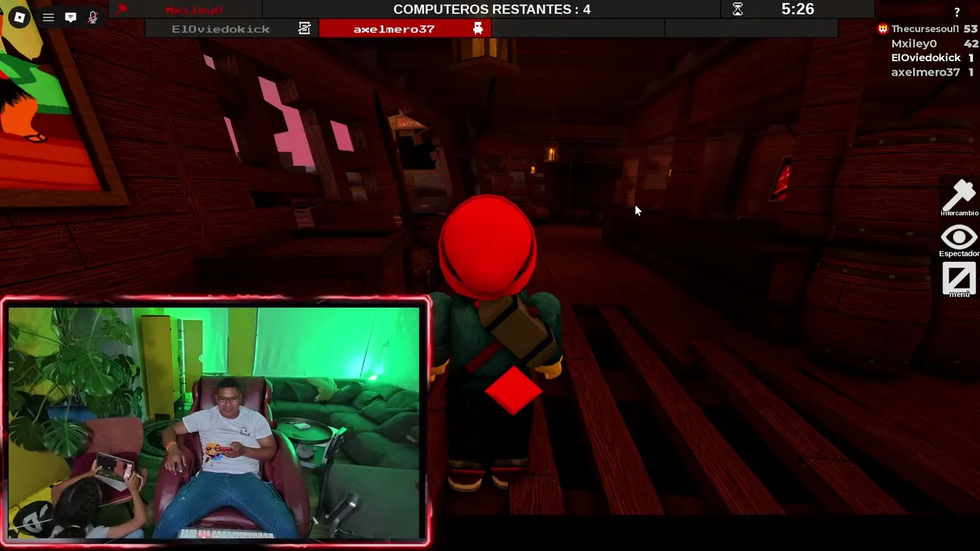Select the ElOviedokick player status tab
Viewport: 980px width, 551px height.
pos(231,29)
